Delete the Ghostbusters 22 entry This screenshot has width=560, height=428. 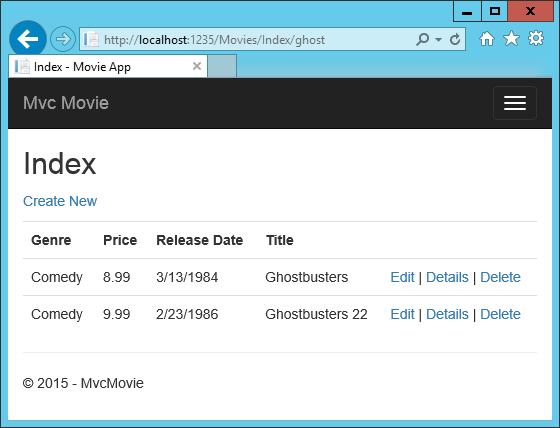500,314
